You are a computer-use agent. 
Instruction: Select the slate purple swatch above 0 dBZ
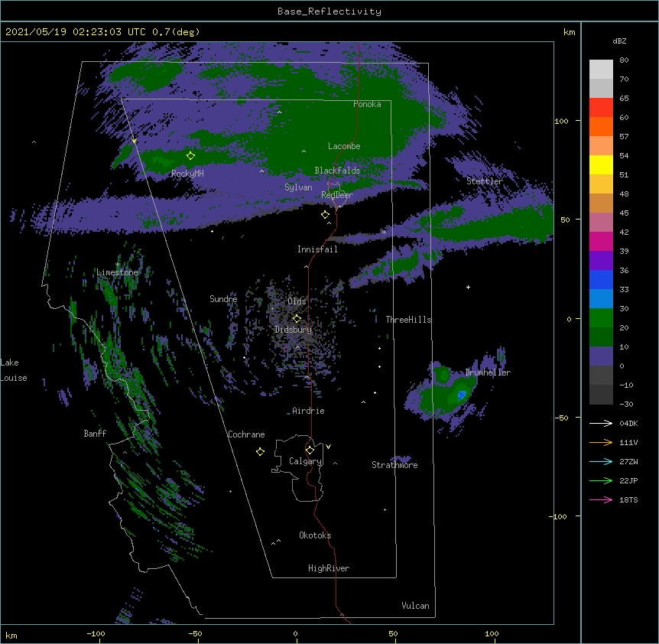601,356
